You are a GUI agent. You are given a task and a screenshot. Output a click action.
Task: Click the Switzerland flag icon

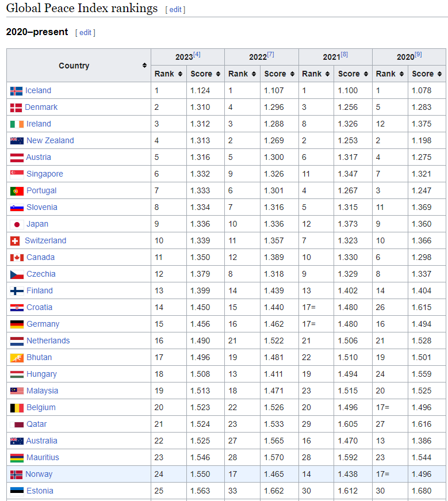click(x=15, y=241)
